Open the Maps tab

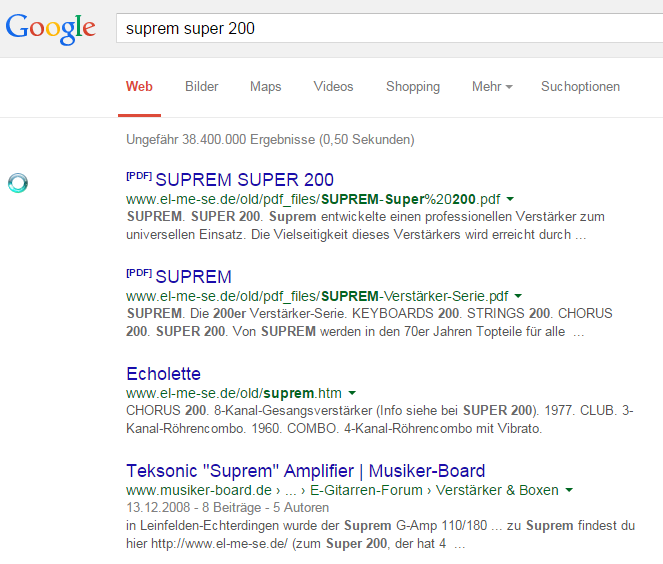click(265, 87)
